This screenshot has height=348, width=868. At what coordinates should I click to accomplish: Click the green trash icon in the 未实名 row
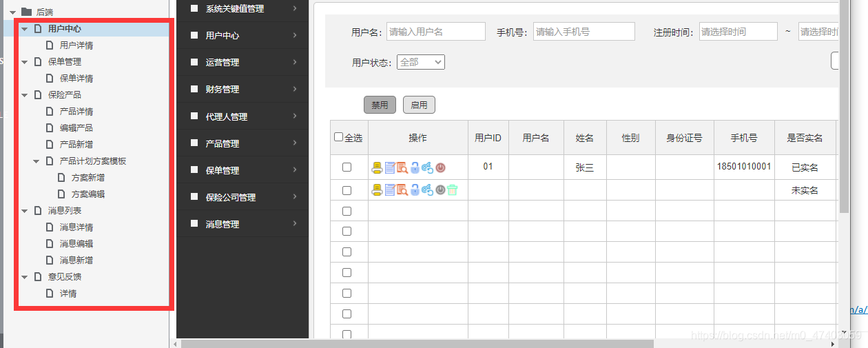coord(452,190)
